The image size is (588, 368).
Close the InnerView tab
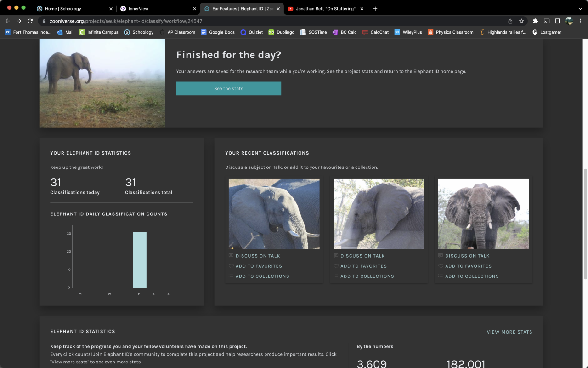pyautogui.click(x=194, y=9)
